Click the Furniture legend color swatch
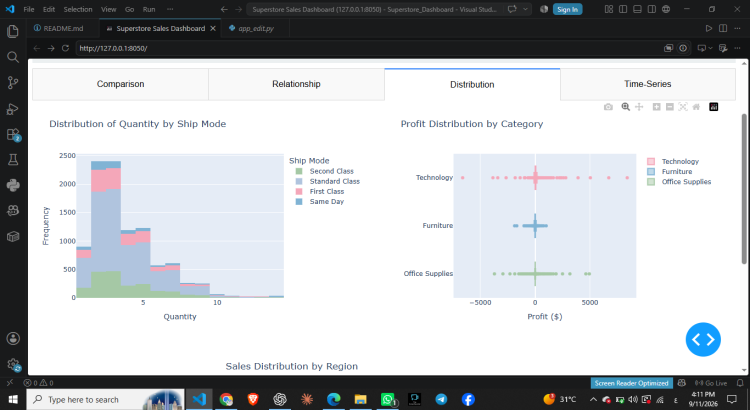 click(651, 171)
